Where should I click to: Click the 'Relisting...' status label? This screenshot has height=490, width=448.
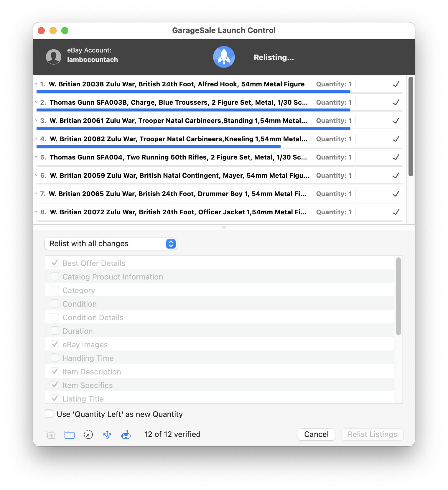point(274,57)
